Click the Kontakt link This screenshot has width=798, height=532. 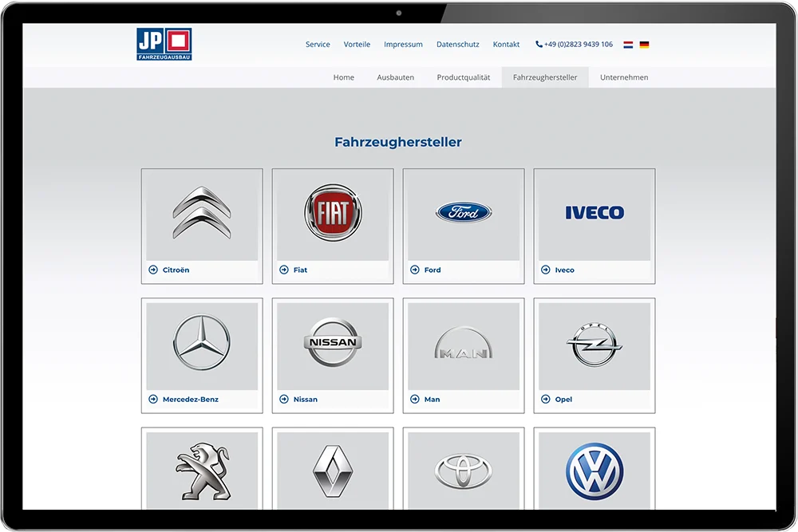(x=506, y=45)
